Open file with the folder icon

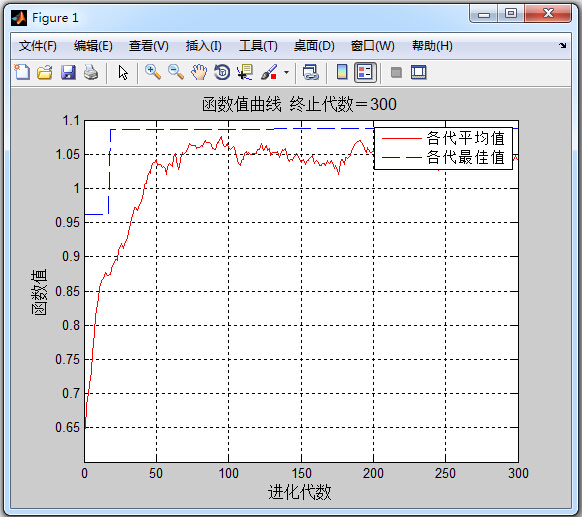coord(45,72)
